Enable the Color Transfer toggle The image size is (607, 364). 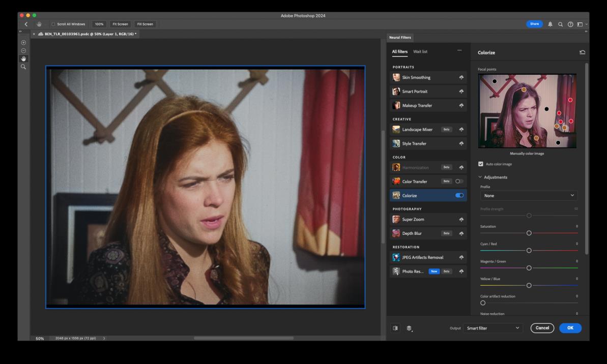coord(459,181)
